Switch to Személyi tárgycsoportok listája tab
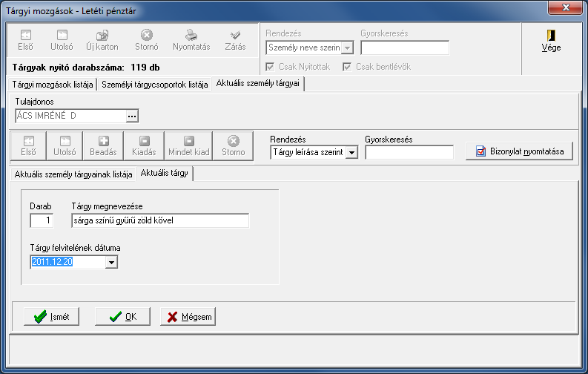This screenshot has width=588, height=374. 154,85
